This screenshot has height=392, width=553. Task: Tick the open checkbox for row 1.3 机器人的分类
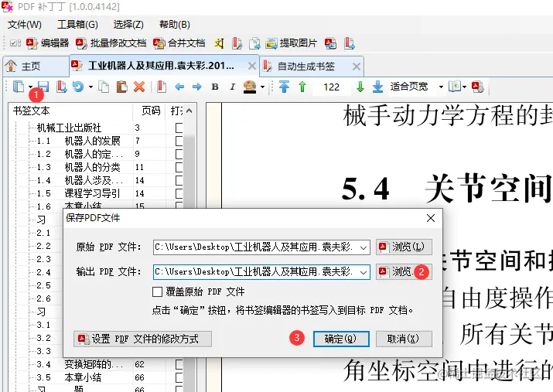(179, 167)
